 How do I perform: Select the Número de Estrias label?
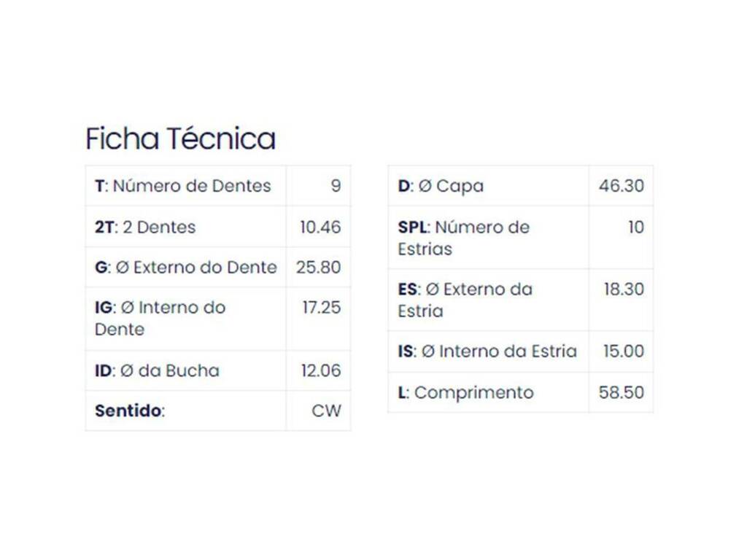[488, 238]
